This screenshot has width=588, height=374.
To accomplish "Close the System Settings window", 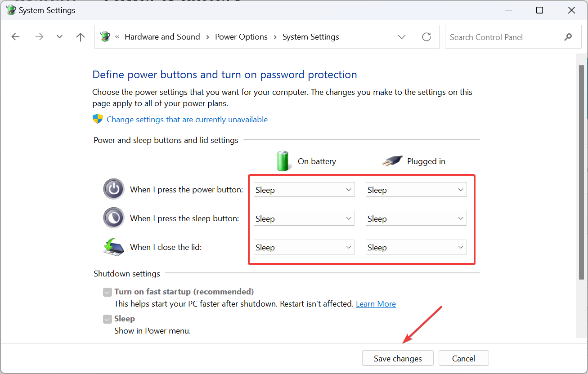I will [x=571, y=10].
